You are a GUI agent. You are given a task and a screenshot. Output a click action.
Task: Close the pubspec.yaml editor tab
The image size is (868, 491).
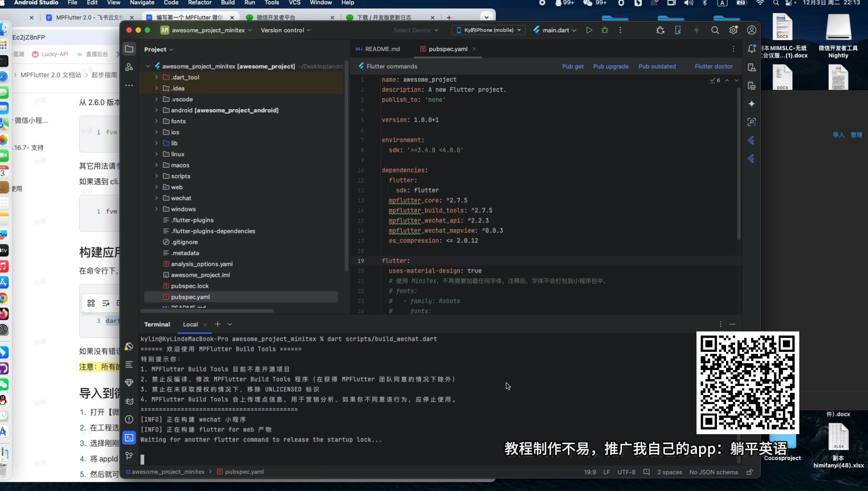[474, 49]
